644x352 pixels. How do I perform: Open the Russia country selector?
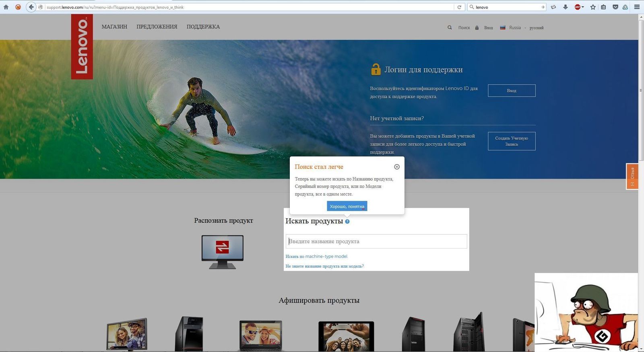(x=515, y=27)
